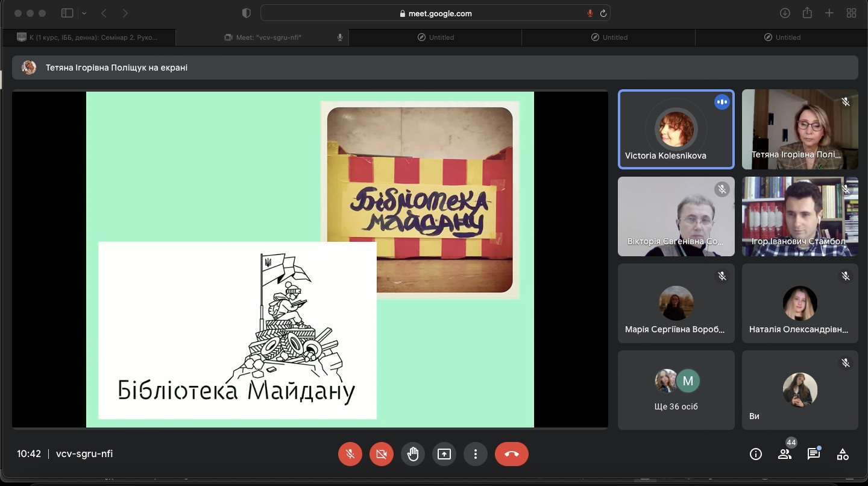Click the Safari downloads icon

(x=785, y=13)
